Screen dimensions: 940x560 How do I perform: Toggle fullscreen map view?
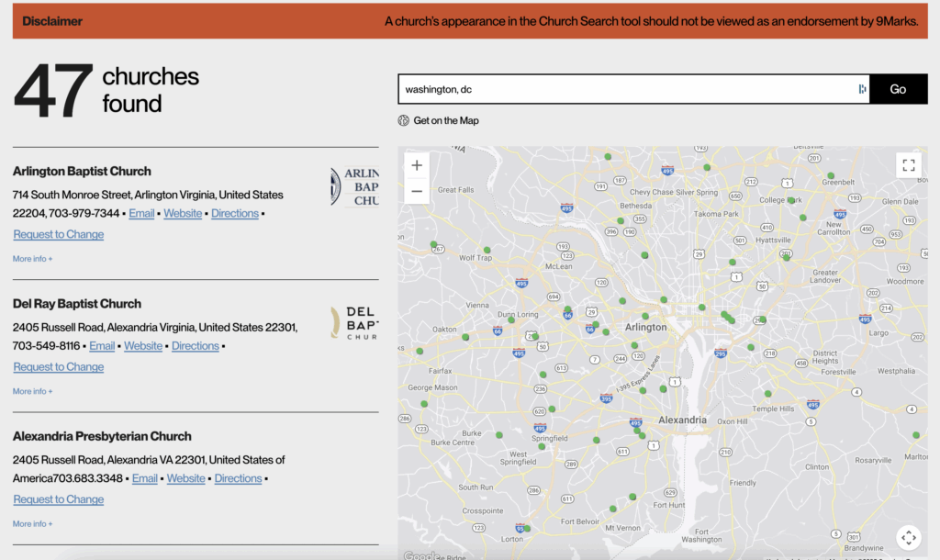point(909,165)
